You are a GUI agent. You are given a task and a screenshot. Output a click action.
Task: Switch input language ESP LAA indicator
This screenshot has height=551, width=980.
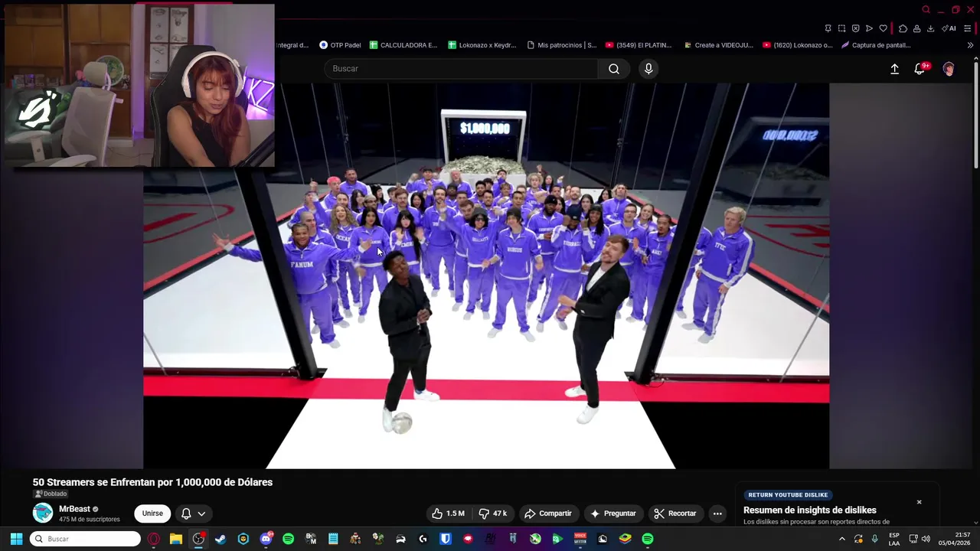[894, 539]
